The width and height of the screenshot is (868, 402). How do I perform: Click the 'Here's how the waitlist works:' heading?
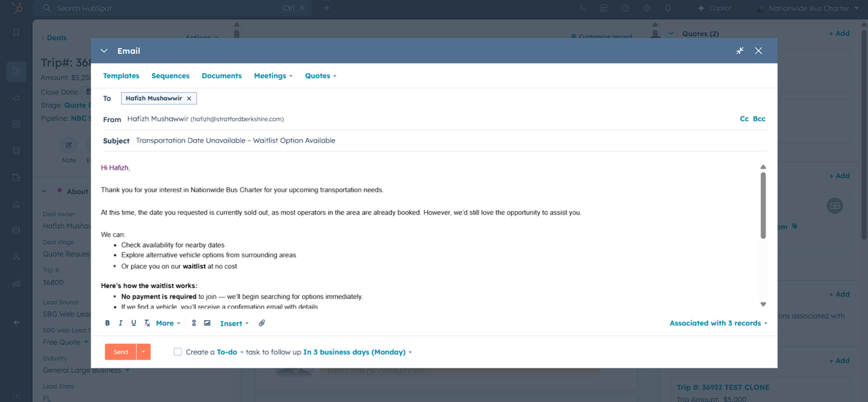[x=149, y=286]
